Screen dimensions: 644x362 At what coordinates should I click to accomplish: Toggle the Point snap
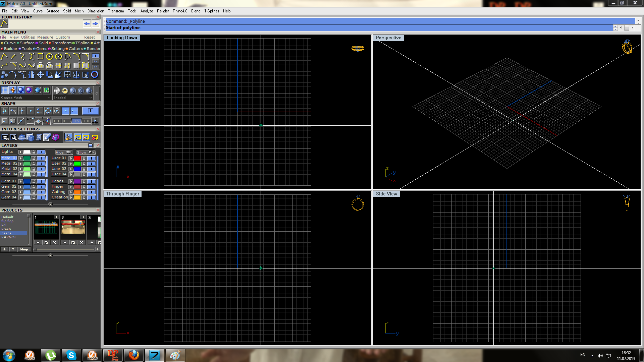[31, 111]
